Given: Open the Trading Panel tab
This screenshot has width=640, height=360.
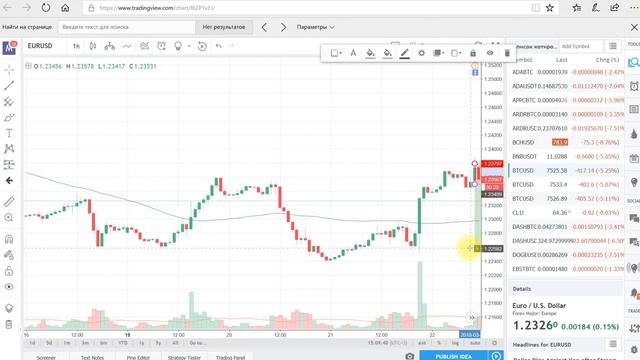Looking at the screenshot, I should (x=230, y=357).
